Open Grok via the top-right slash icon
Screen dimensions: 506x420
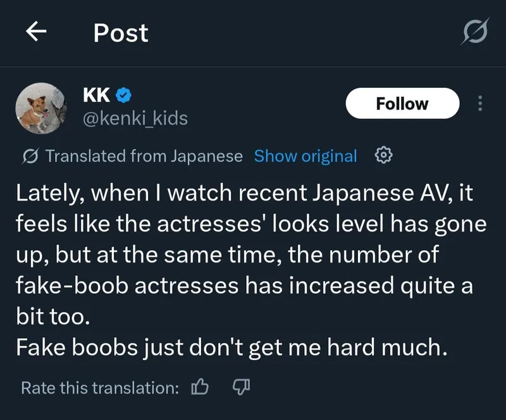click(475, 33)
